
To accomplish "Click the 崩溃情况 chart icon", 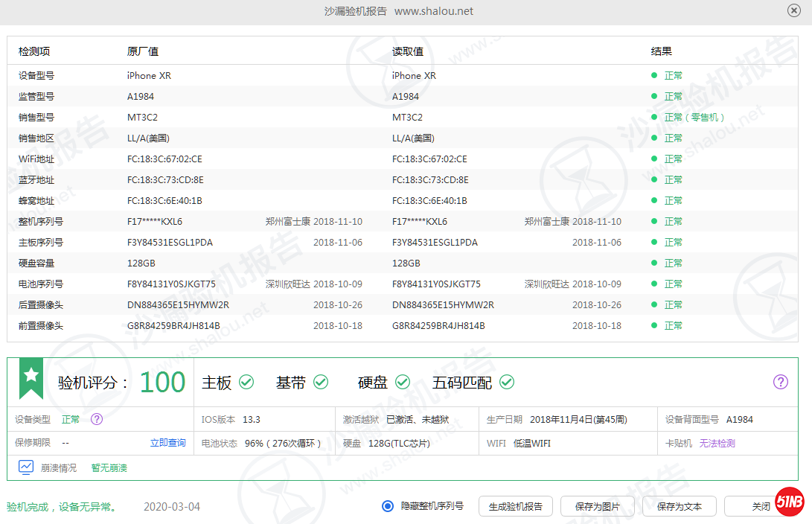I will 25,467.
